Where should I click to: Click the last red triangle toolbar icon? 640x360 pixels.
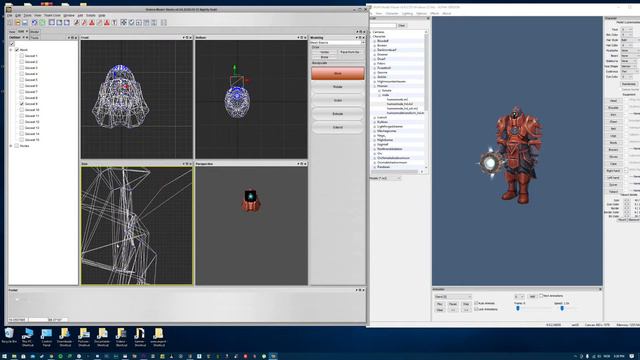pyautogui.click(x=107, y=23)
